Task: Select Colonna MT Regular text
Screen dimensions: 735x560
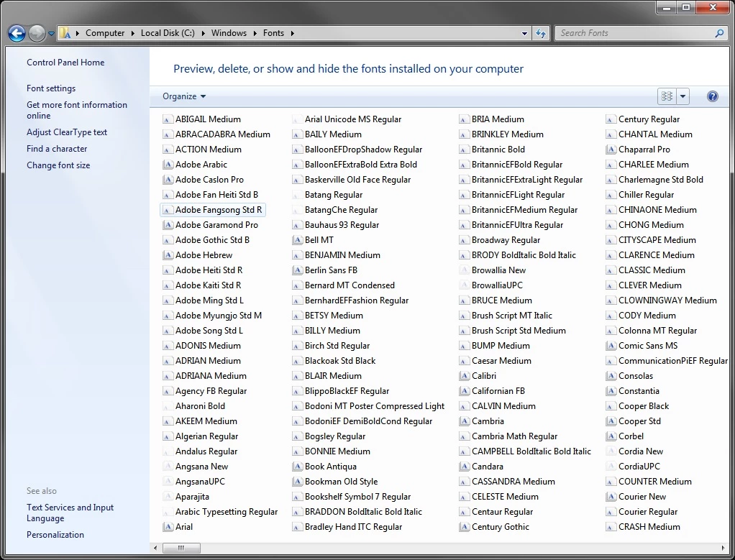Action: click(x=657, y=331)
